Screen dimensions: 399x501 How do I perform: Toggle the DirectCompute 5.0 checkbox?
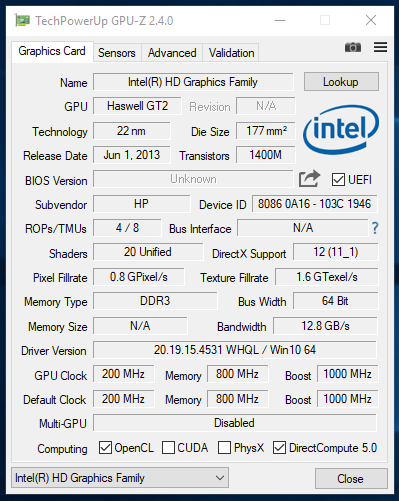(279, 448)
